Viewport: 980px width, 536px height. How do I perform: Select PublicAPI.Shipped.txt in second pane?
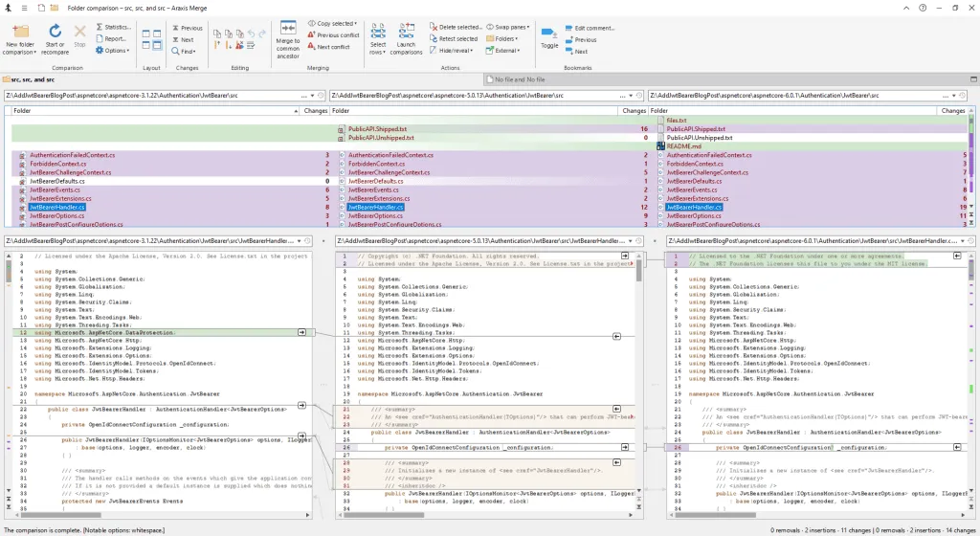coord(377,129)
